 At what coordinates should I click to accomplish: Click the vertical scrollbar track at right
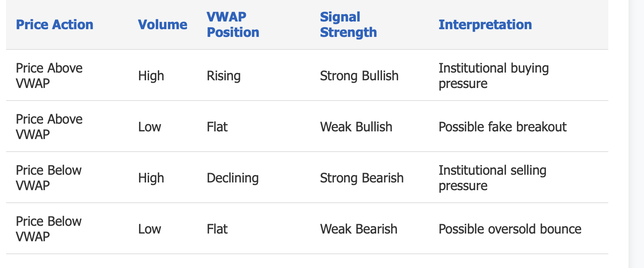click(636, 134)
